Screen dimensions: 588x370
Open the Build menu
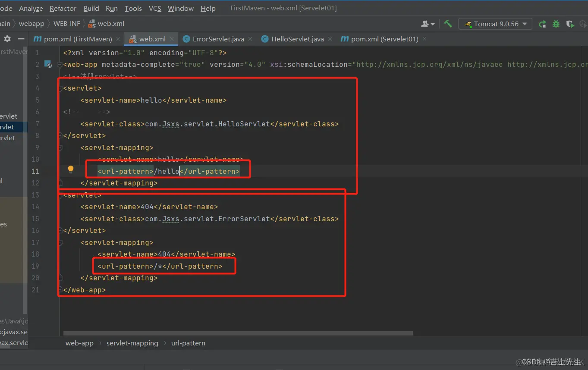[x=91, y=8]
